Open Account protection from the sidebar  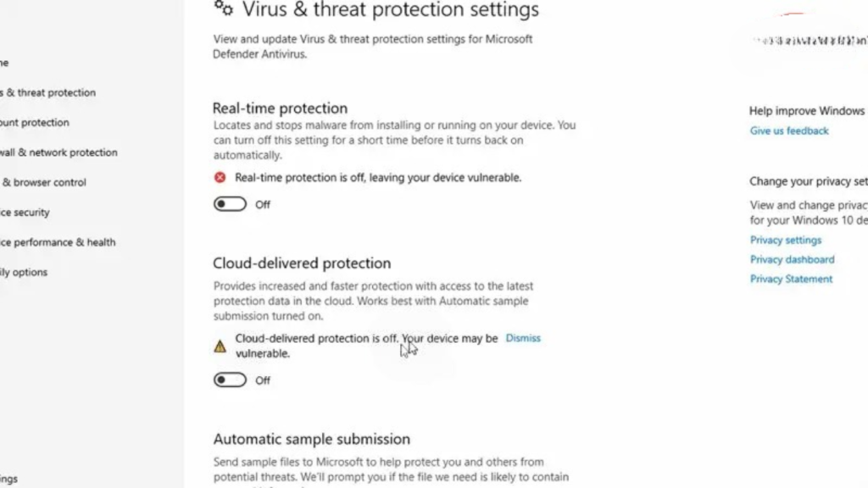(x=36, y=123)
